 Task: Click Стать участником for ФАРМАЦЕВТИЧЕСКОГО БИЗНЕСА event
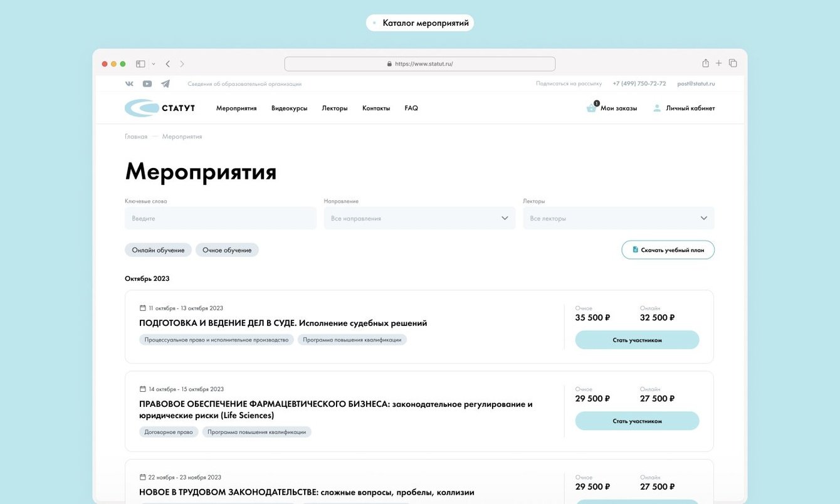(x=637, y=421)
